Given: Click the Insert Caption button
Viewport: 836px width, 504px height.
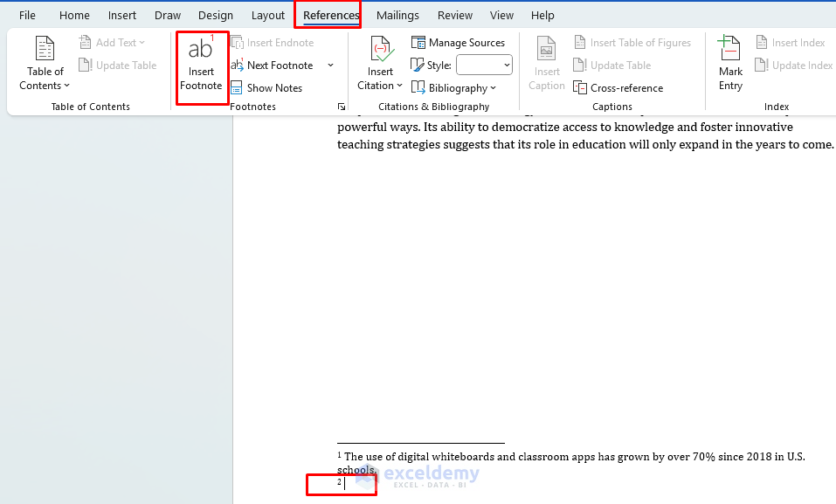Looking at the screenshot, I should click(547, 63).
